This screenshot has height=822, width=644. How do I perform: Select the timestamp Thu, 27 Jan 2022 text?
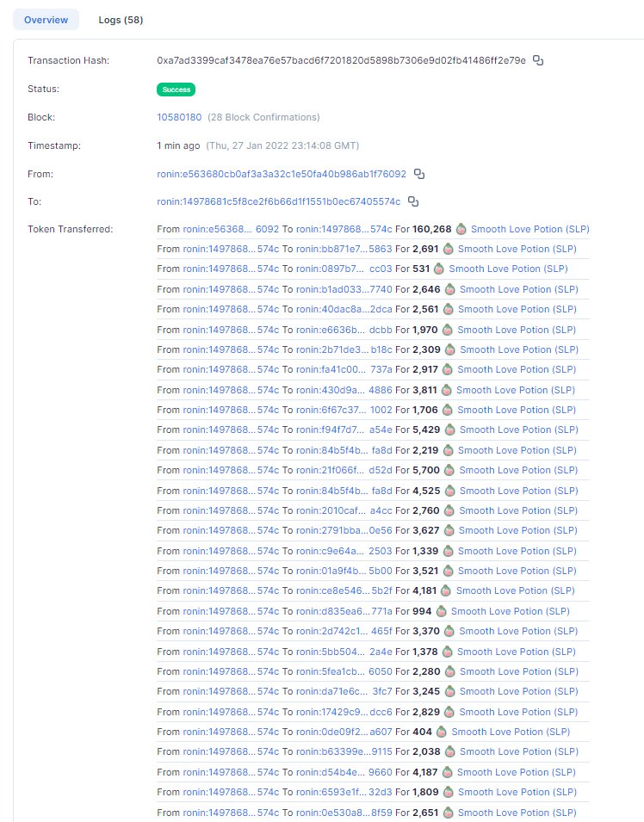coord(282,145)
